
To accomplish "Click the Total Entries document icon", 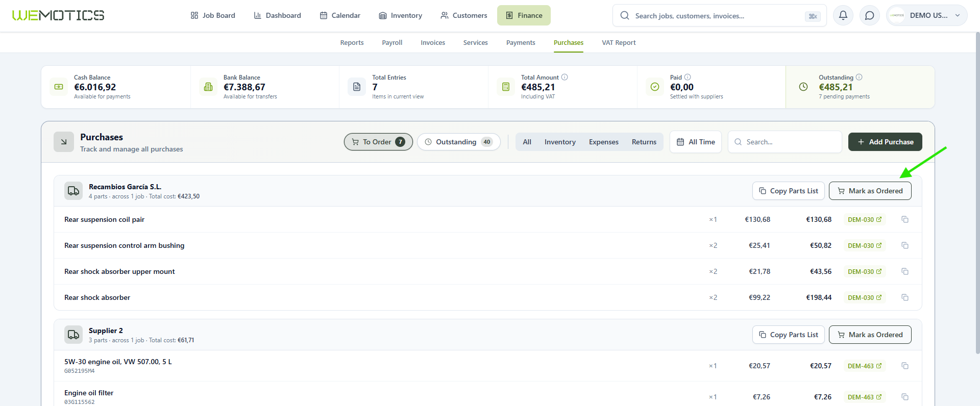I will 357,87.
